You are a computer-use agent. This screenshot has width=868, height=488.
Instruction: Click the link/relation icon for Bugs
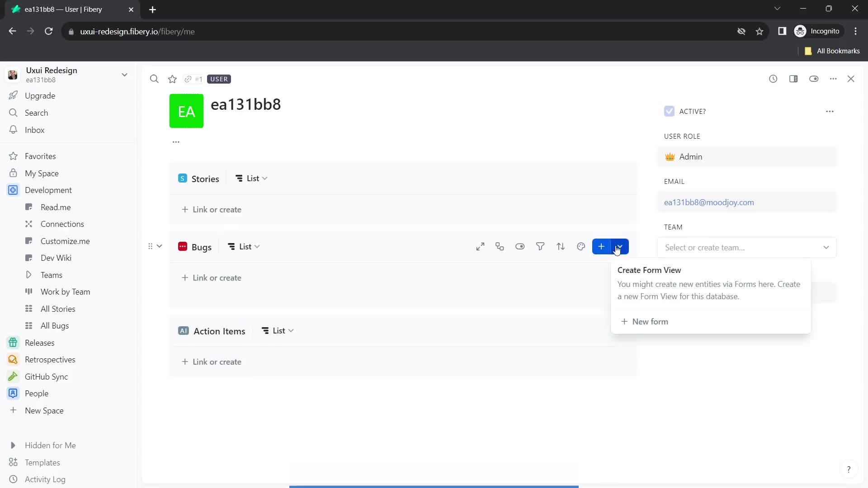click(x=500, y=247)
